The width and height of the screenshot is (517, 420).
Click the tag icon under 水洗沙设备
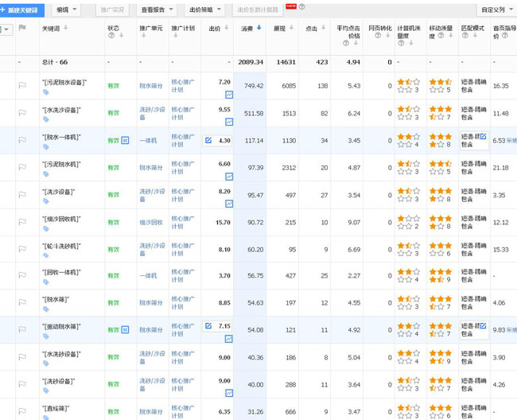46,119
